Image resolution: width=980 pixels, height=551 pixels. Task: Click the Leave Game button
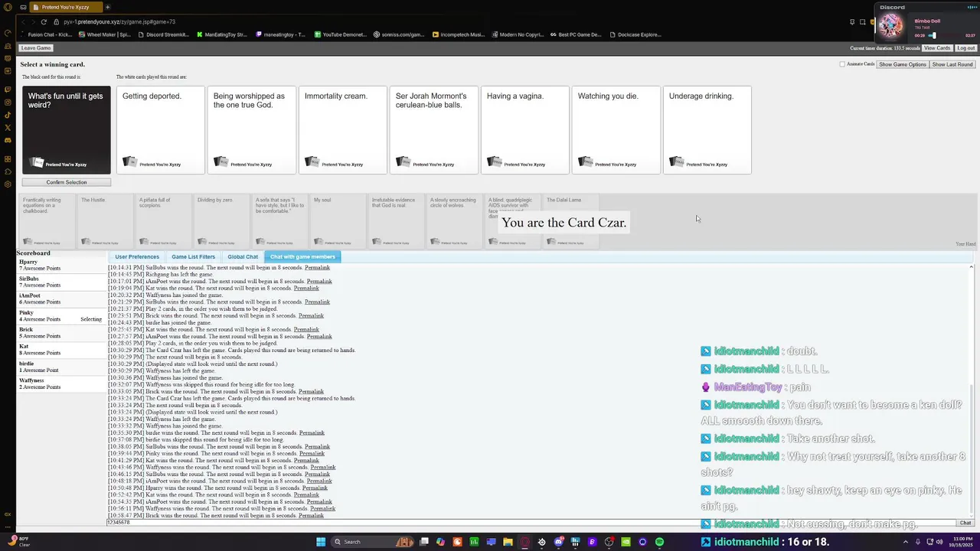point(36,48)
